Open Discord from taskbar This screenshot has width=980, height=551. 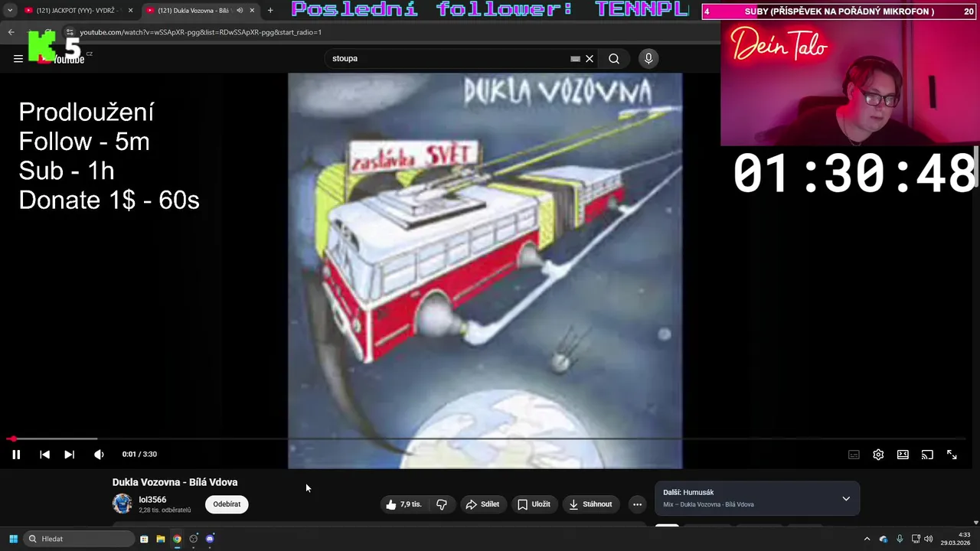point(210,539)
